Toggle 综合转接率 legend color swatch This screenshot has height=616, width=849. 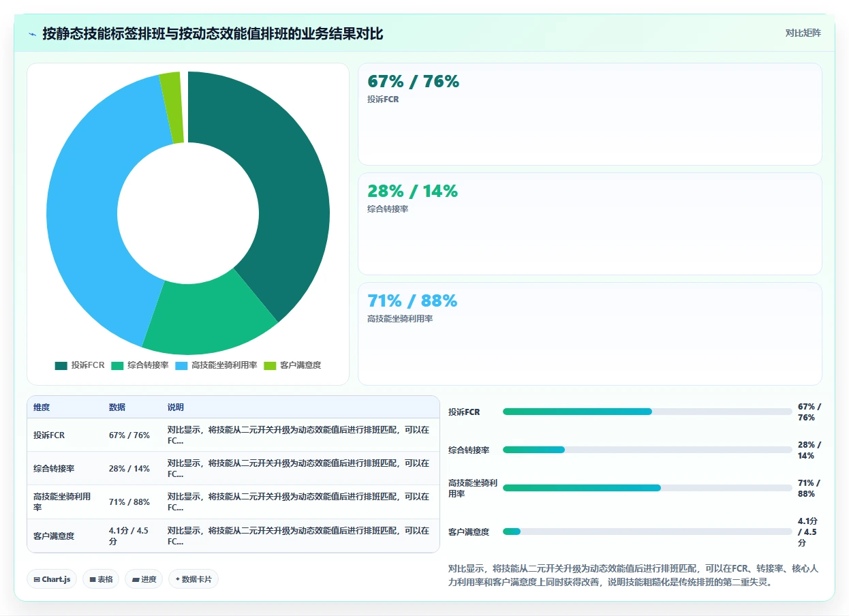[117, 366]
